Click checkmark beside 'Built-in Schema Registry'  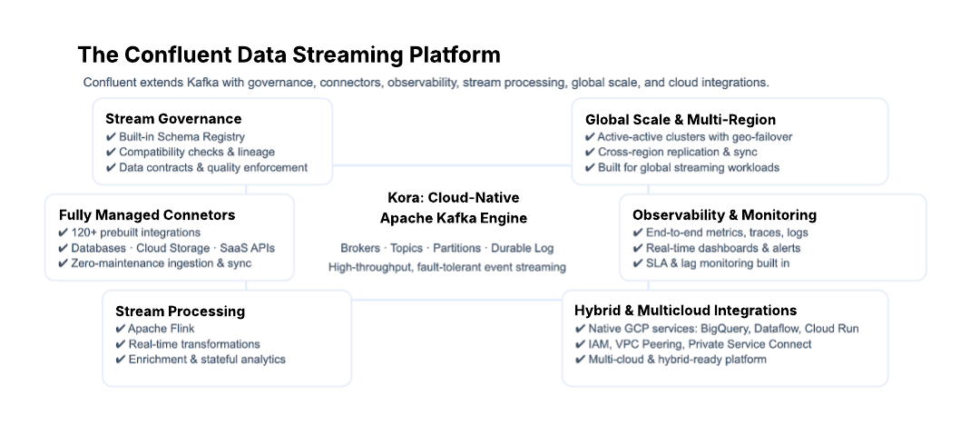pos(111,136)
